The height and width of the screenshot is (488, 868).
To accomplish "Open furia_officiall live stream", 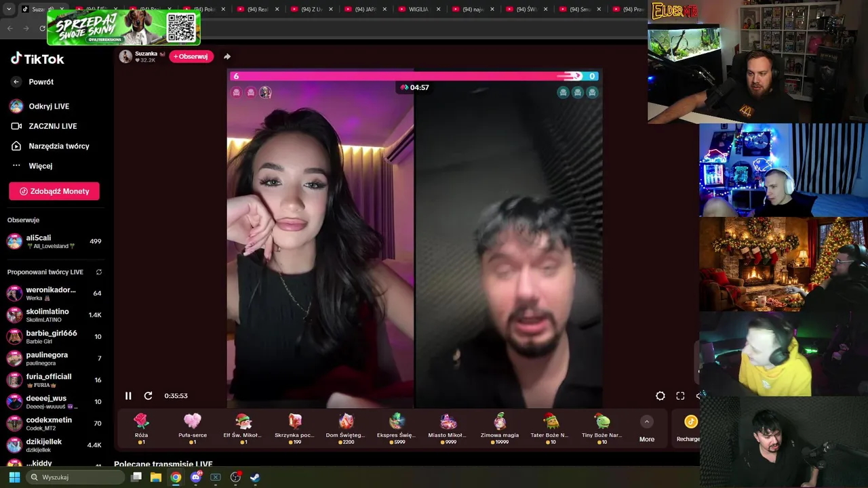I will tap(54, 380).
